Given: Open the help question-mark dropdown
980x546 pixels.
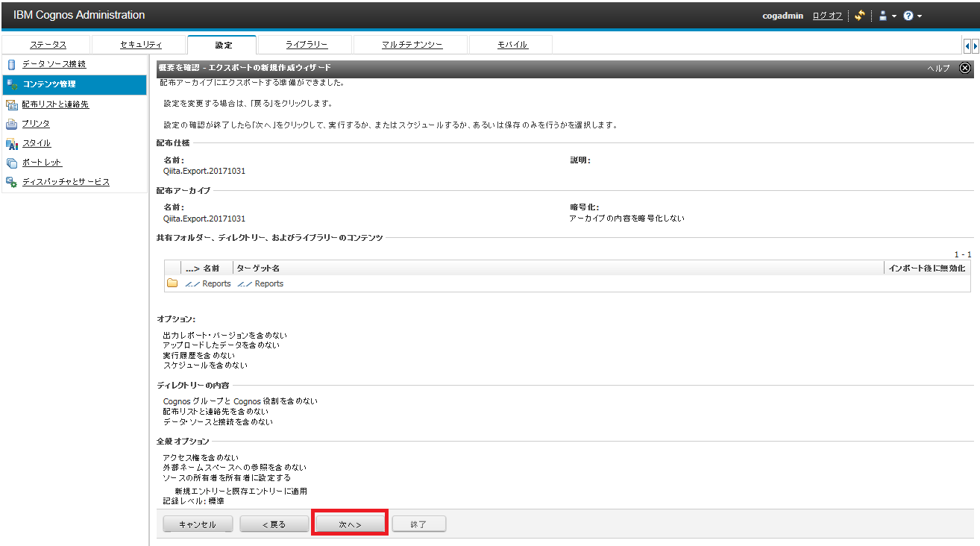Looking at the screenshot, I should pos(912,16).
